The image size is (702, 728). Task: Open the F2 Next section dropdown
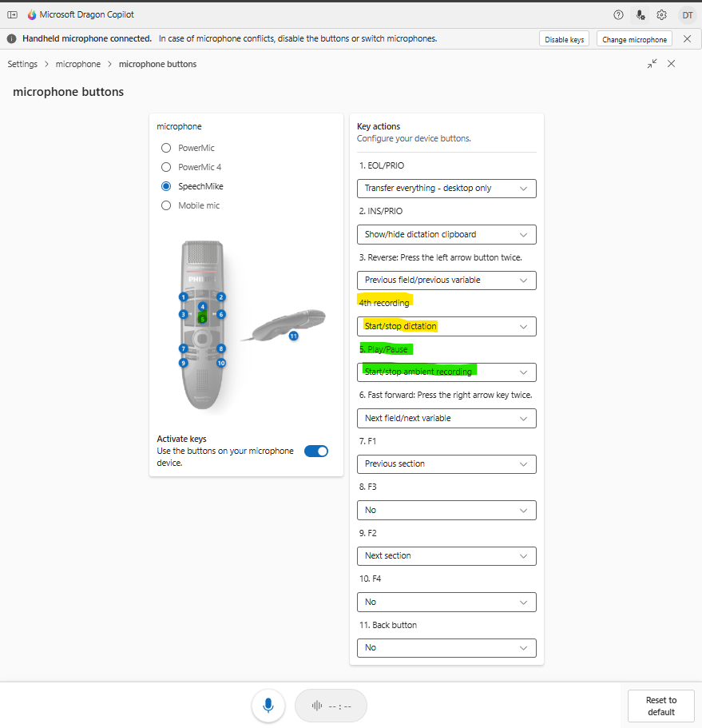[x=446, y=556]
